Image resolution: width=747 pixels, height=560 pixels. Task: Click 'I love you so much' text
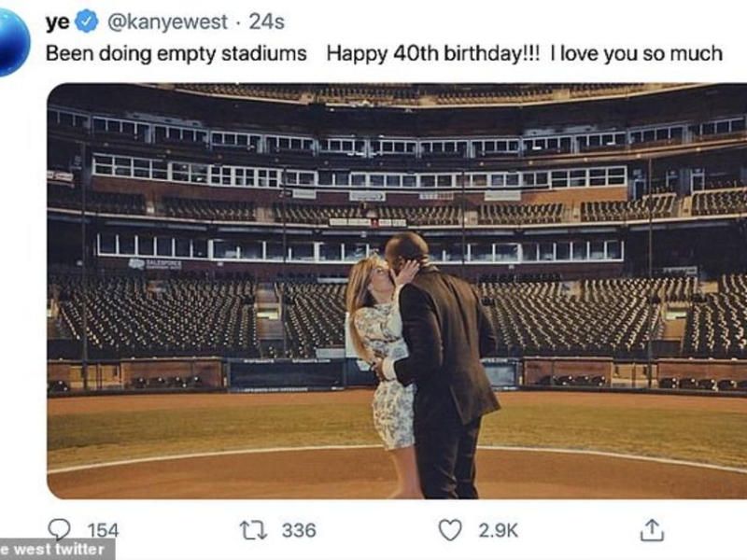(x=636, y=53)
